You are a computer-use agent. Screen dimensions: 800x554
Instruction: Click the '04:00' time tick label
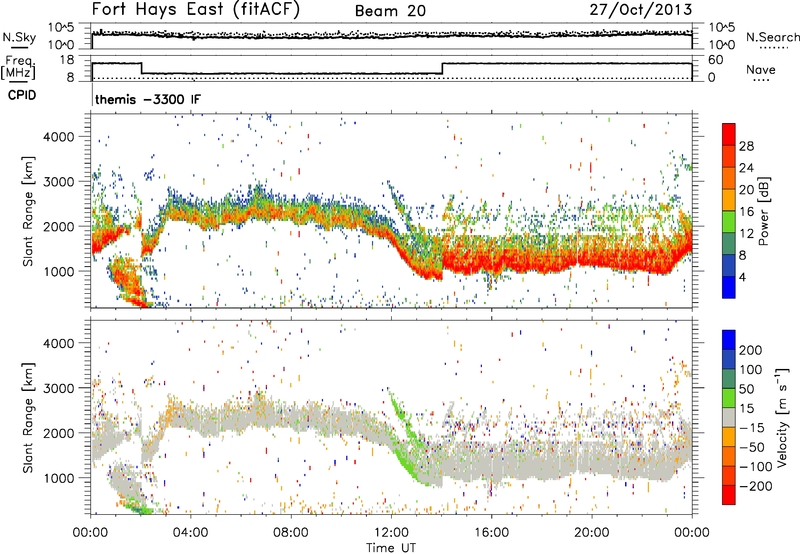(x=190, y=533)
